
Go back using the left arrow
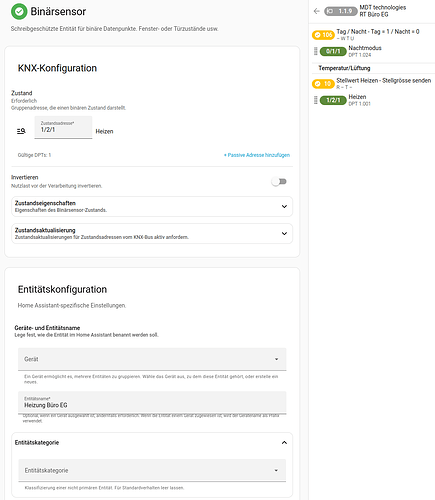click(x=317, y=11)
